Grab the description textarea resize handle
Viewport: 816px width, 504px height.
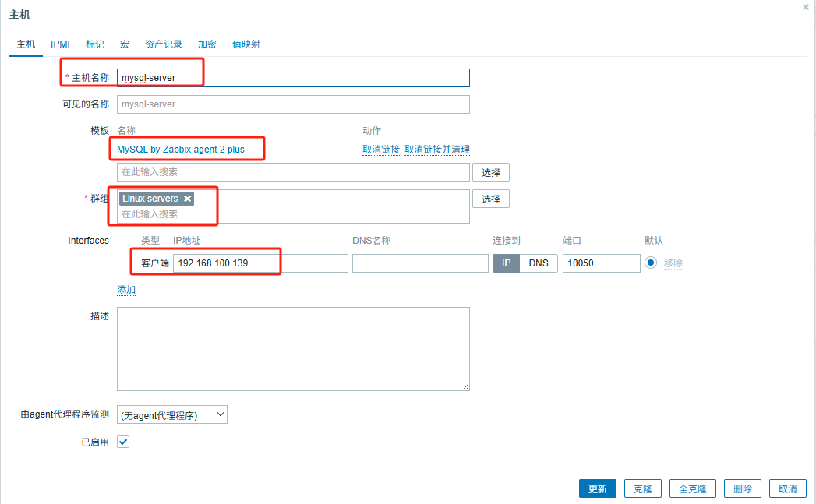click(x=466, y=386)
